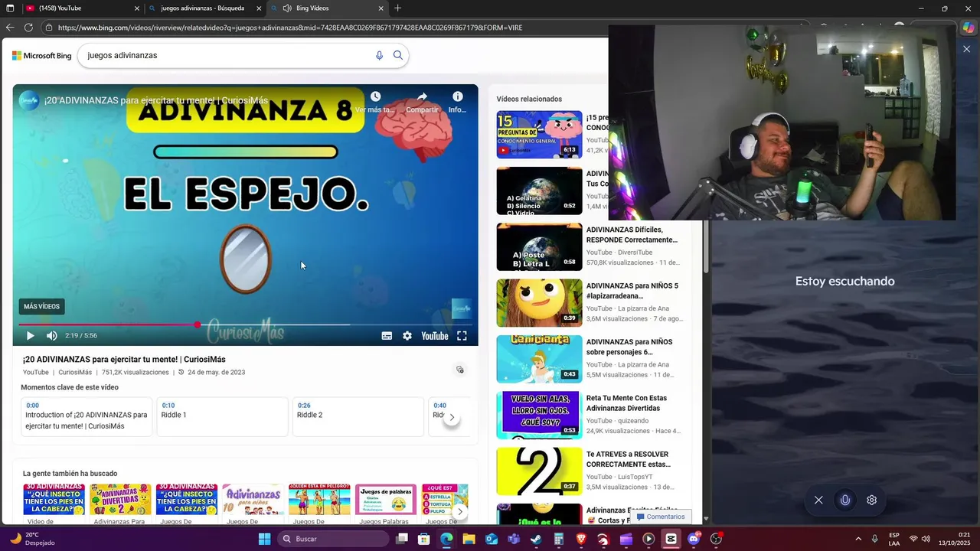Open Adivinanzas para niños 10 suggestion thumbnail

point(253,499)
